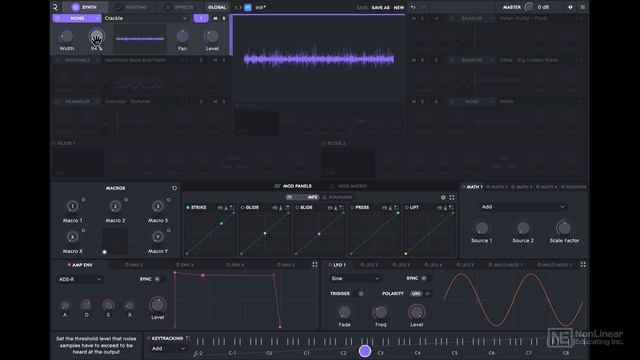Click the noise Pan knob
This screenshot has width=640, height=360.
pyautogui.click(x=182, y=36)
